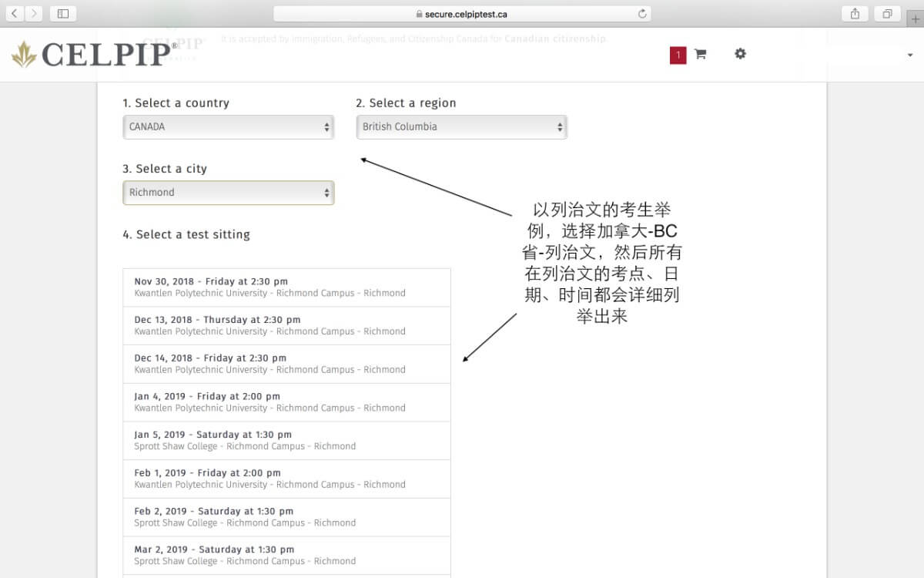
Task: Click the "3. Select a city" label
Action: pos(165,169)
